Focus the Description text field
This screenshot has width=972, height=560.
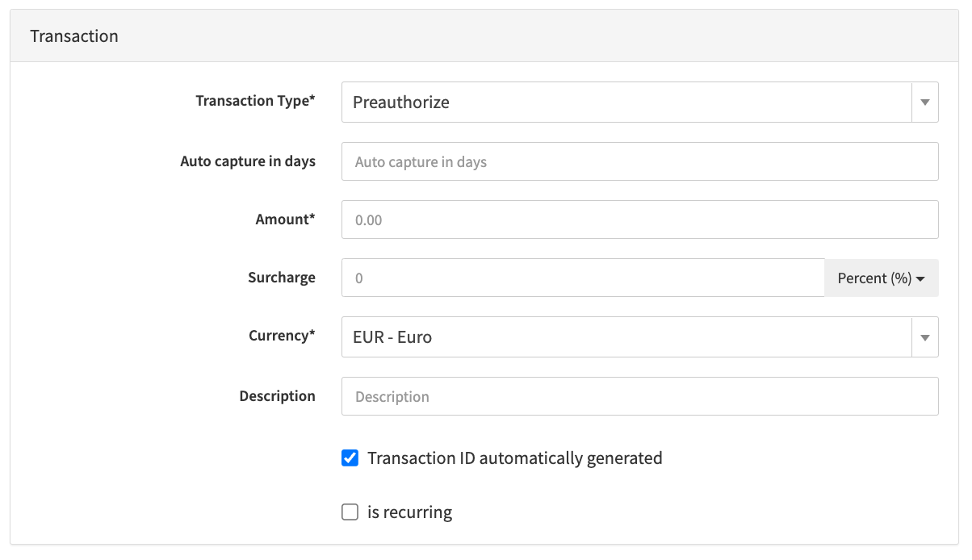[x=639, y=397]
